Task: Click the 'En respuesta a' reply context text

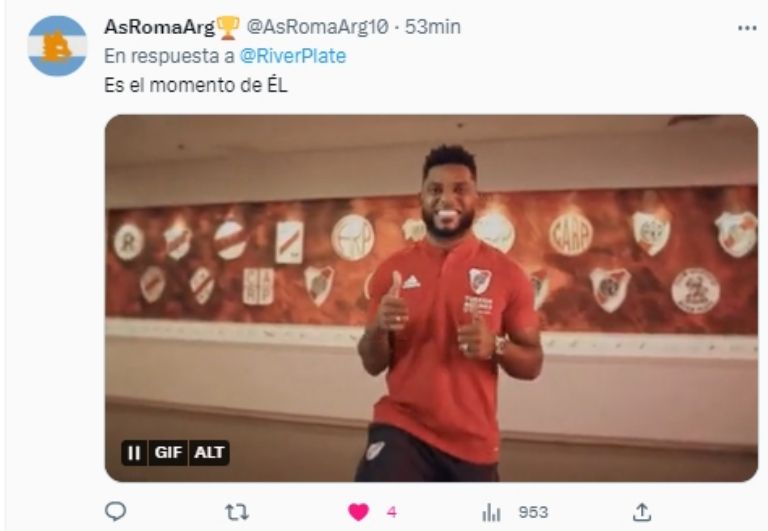Action: click(x=169, y=56)
